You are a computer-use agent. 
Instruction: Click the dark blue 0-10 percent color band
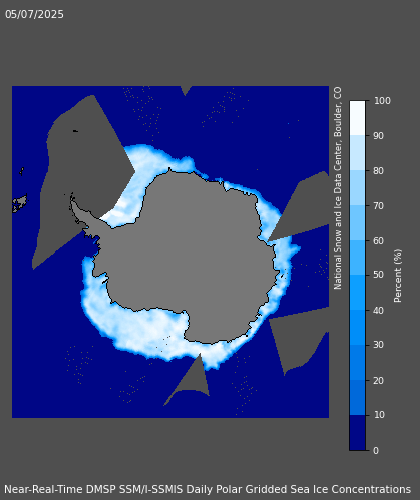357,433
